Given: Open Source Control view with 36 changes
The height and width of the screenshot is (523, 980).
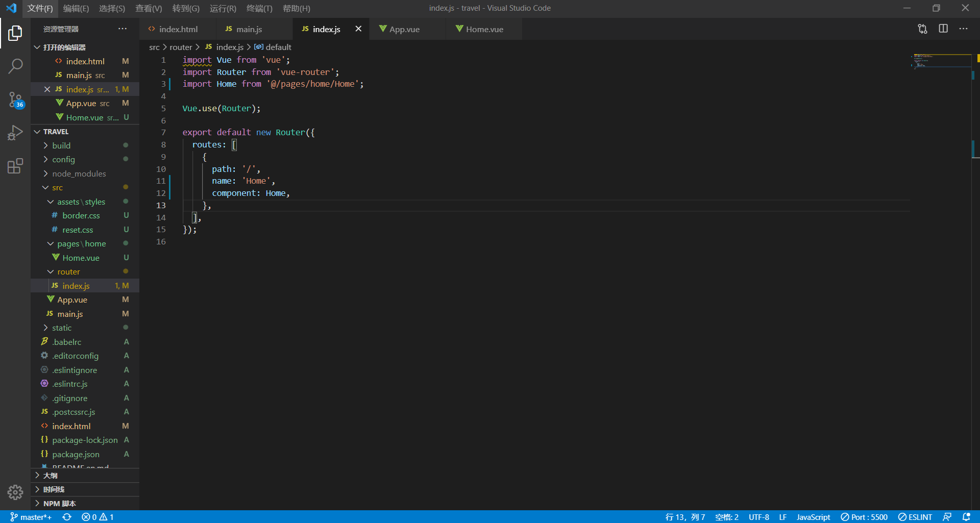Looking at the screenshot, I should coord(15,100).
